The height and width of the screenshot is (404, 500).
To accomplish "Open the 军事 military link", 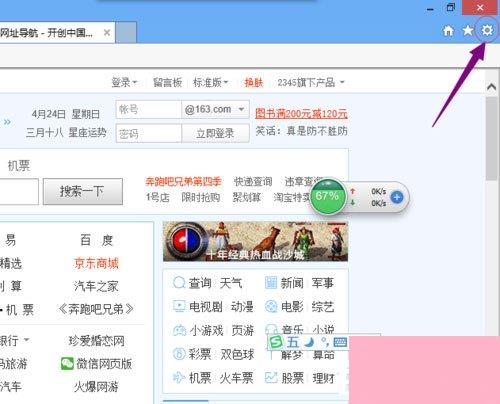I will point(323,283).
